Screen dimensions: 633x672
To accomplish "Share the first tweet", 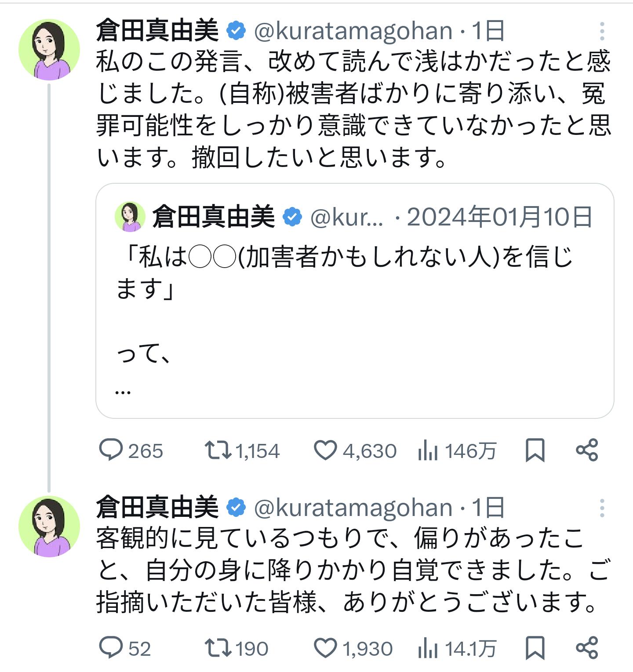I will click(x=587, y=450).
